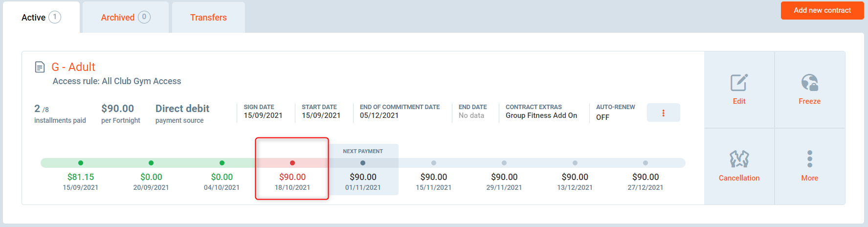Screen dimensions: 868x227
Task: Open the Transfers tab
Action: (x=208, y=18)
